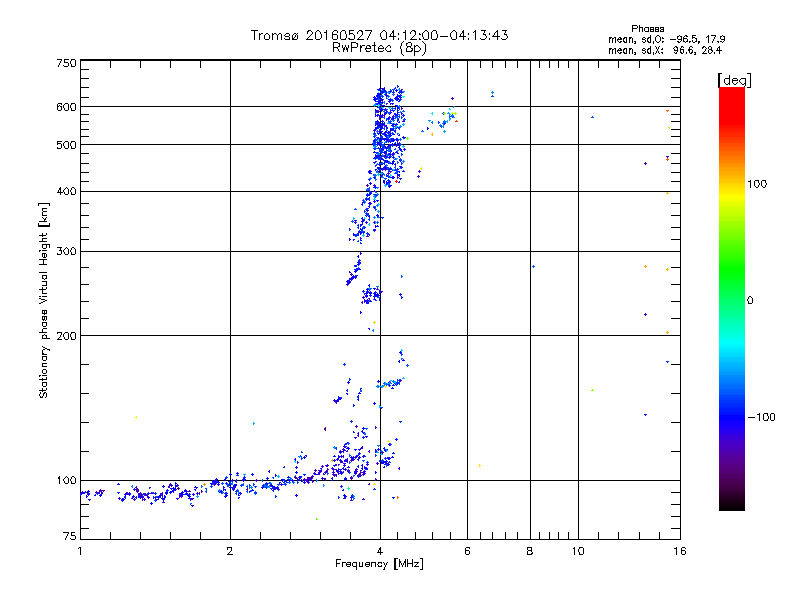Click the x-axis tick label '2'
Screen dimensions: 800x600
[230, 551]
